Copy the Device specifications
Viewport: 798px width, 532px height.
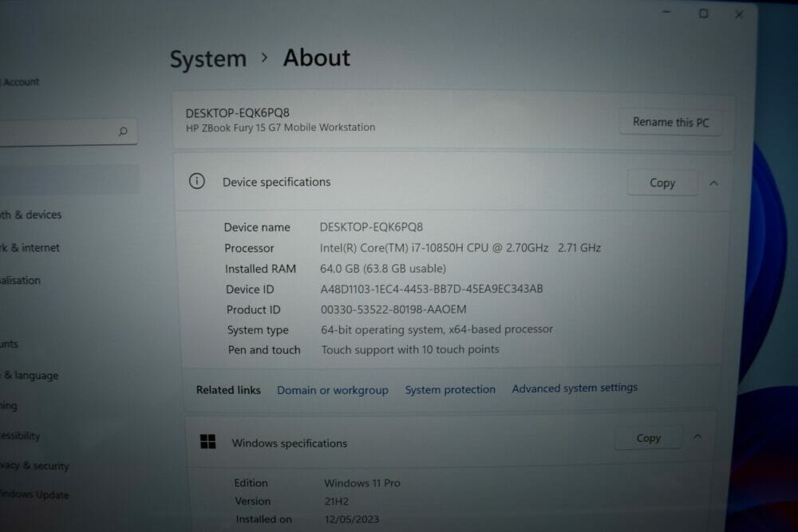(662, 183)
